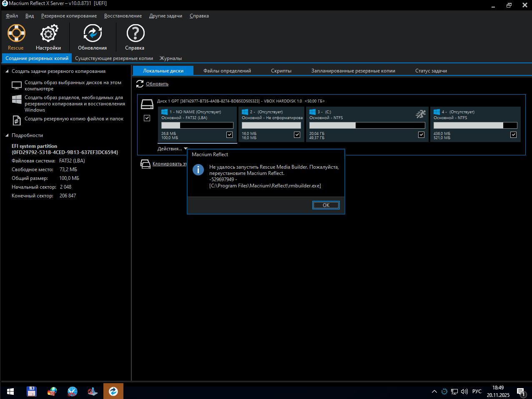Open Настройки gear icon in toolbar

[x=48, y=34]
